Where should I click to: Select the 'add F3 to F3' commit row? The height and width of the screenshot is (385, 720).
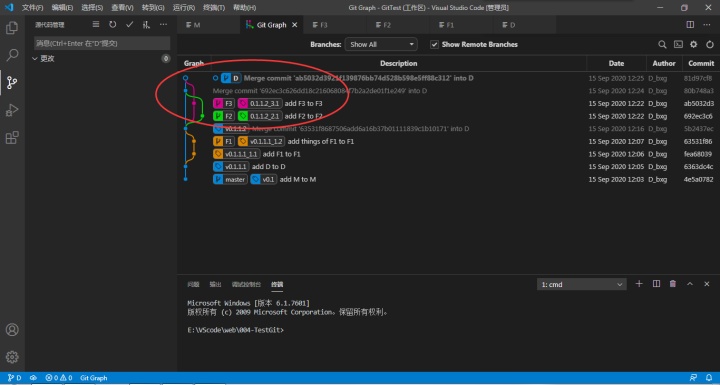[x=448, y=103]
